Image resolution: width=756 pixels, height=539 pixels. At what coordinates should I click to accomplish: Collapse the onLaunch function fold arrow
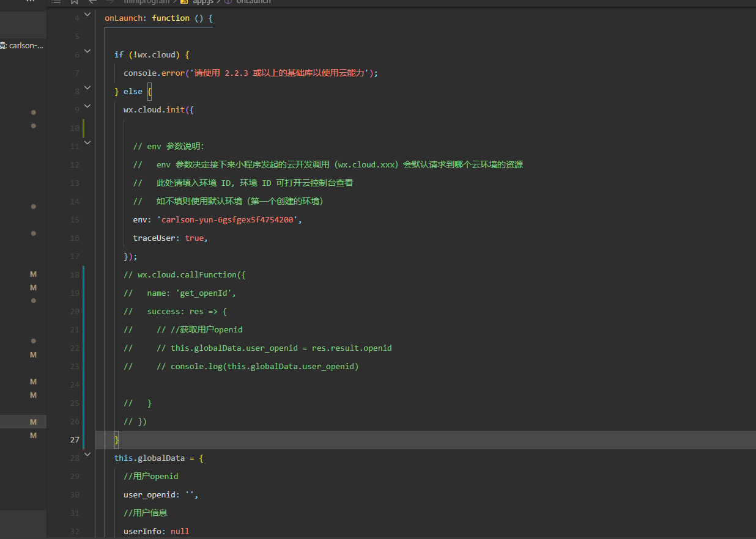(x=87, y=15)
